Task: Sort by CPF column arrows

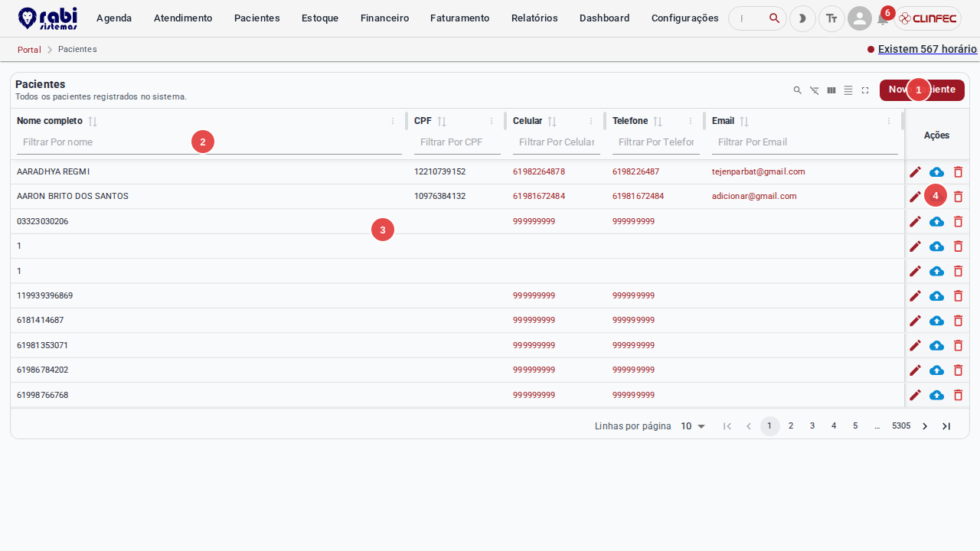Action: coord(442,121)
